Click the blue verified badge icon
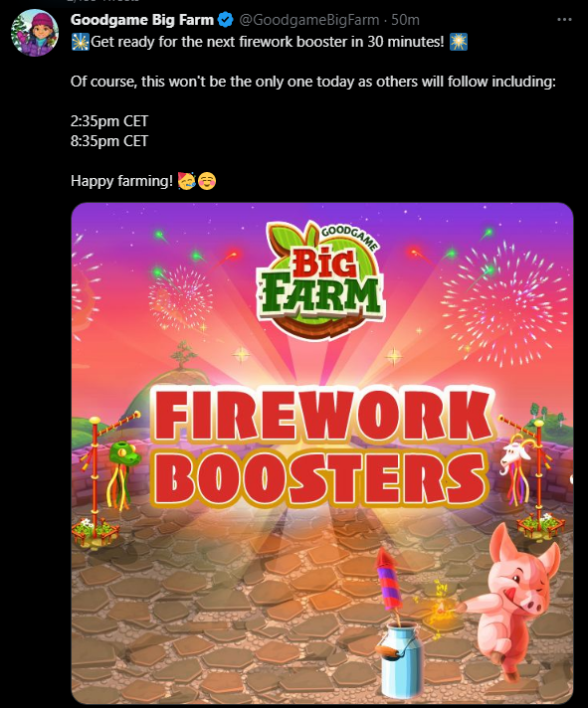 (226, 20)
